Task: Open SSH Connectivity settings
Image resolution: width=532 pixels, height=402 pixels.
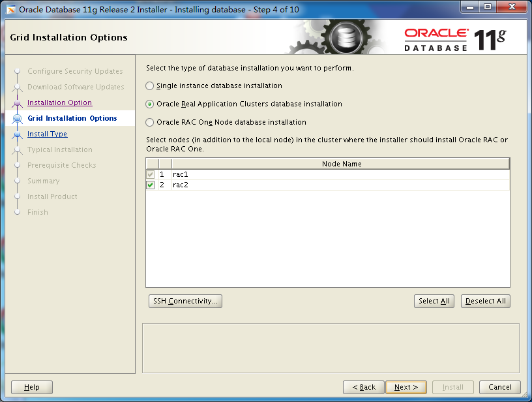Action: (x=185, y=301)
